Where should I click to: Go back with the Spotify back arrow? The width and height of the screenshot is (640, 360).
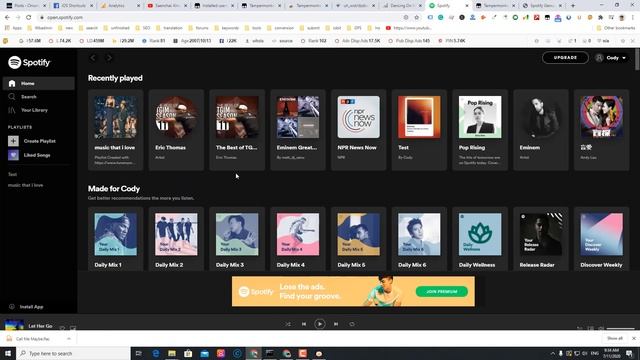[93, 58]
